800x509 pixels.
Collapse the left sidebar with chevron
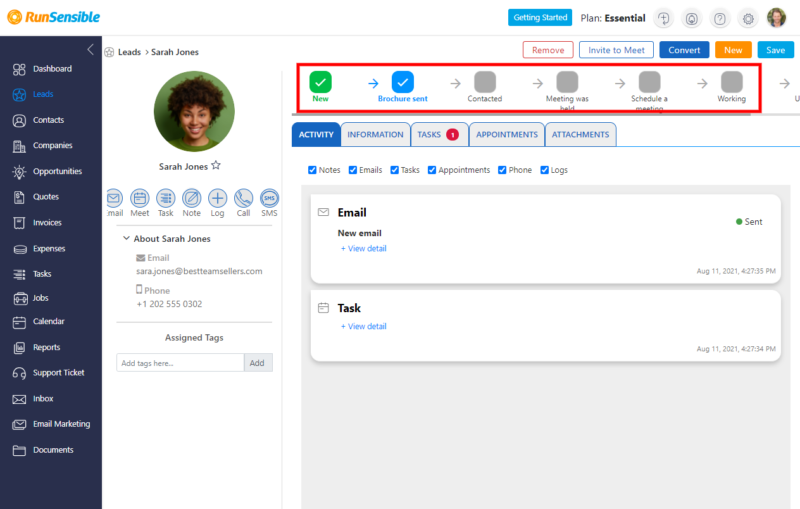point(90,49)
